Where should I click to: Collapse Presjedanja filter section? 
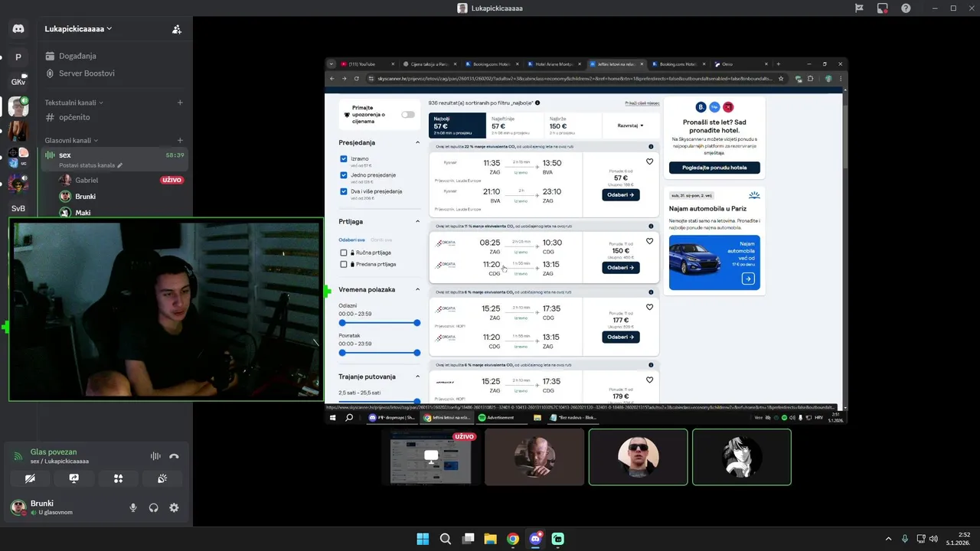point(417,142)
